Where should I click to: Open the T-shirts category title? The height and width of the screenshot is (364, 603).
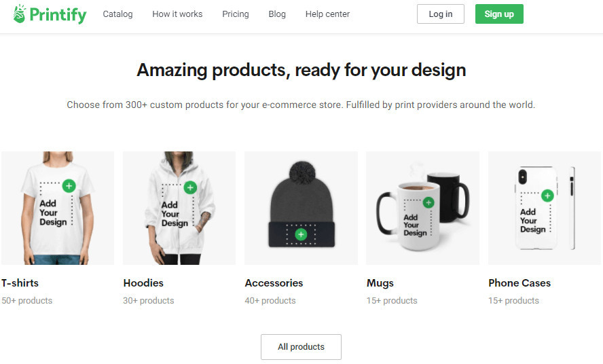tap(20, 283)
